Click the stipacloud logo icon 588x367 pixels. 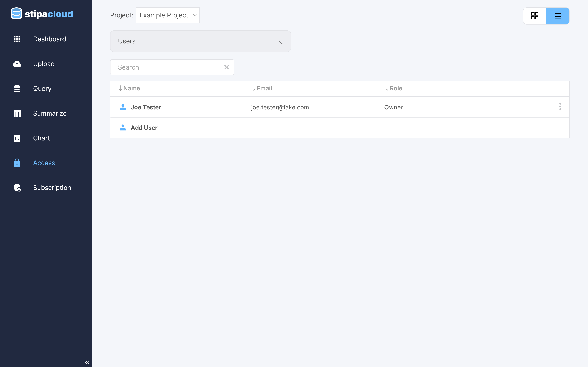point(17,14)
